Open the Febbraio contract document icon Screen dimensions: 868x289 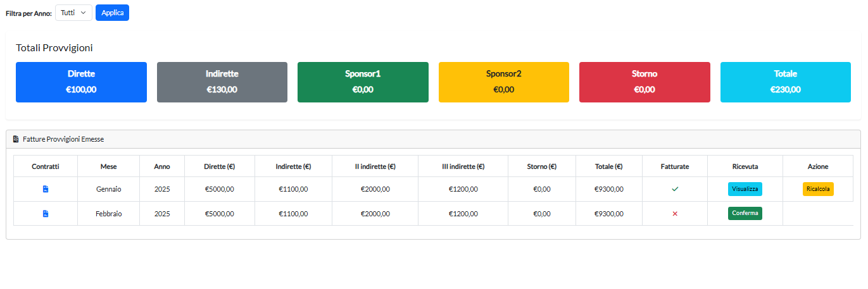(46, 214)
